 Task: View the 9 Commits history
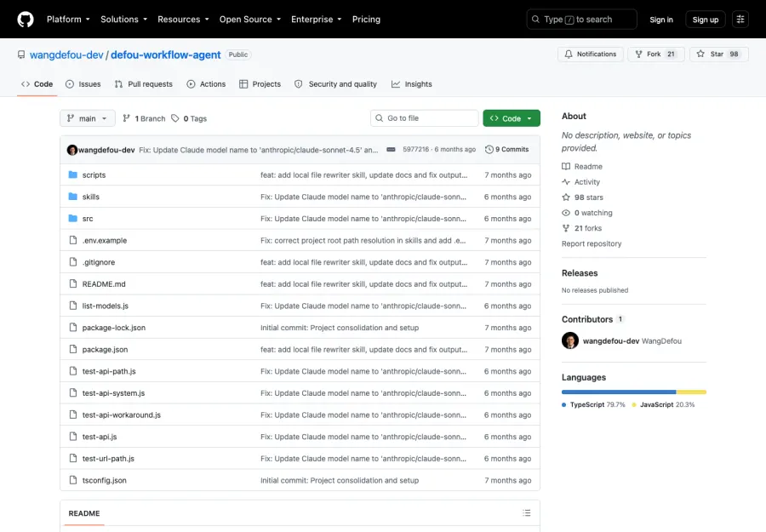point(506,150)
